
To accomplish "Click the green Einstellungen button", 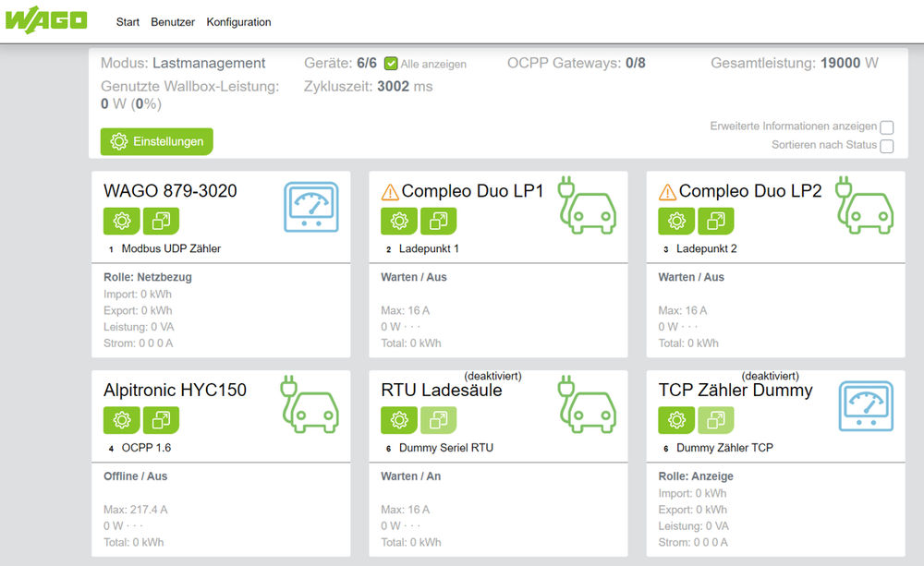I will pyautogui.click(x=157, y=141).
